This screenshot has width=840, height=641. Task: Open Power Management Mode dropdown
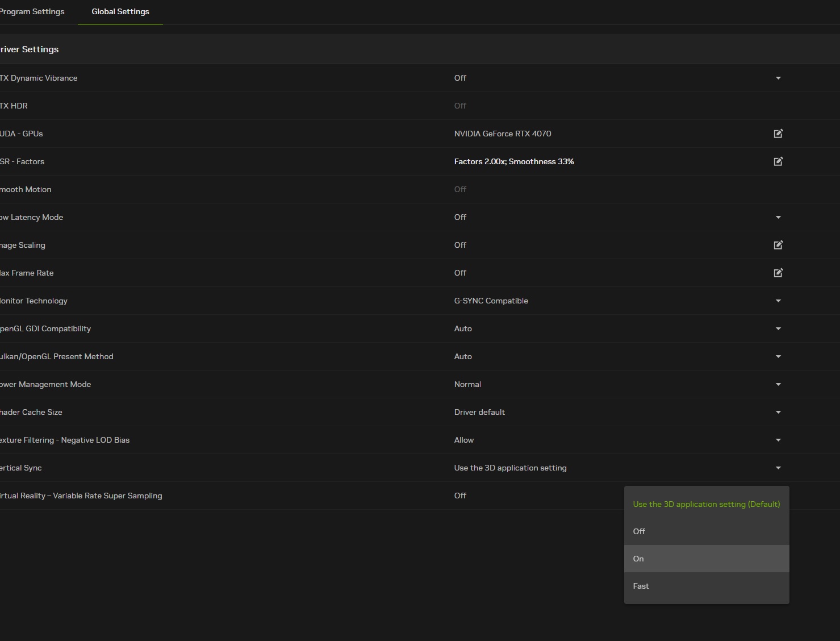[x=778, y=384]
